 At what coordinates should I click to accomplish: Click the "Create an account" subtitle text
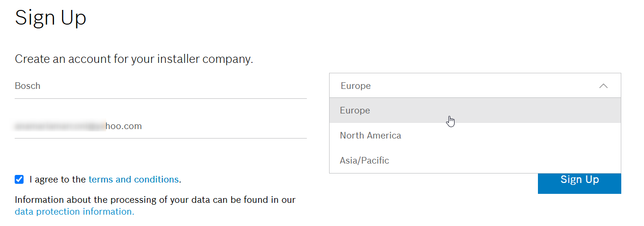coord(134,60)
